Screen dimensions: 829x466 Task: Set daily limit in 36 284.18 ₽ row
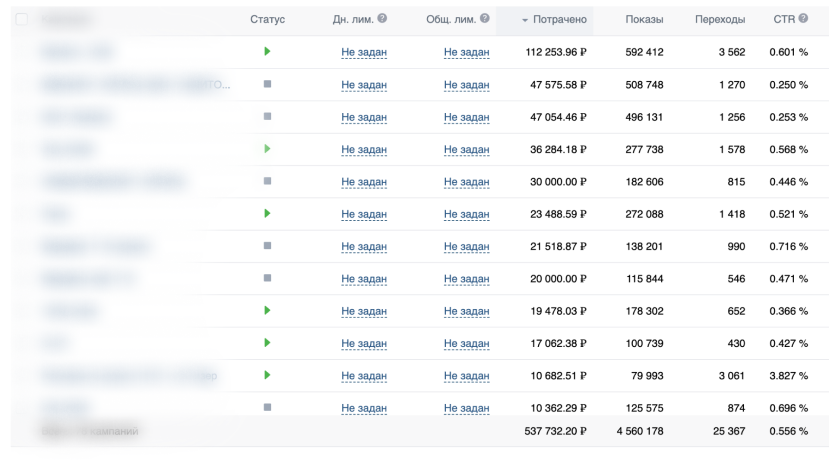364,150
